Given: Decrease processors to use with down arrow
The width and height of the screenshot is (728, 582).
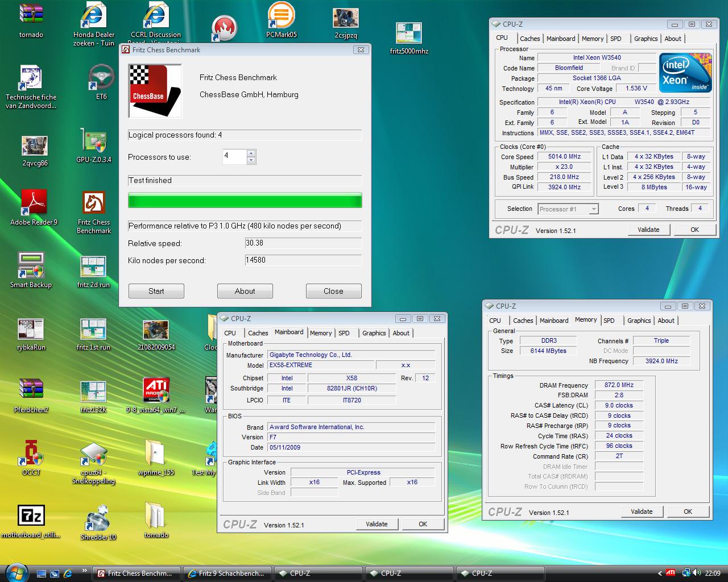Looking at the screenshot, I should pos(251,160).
